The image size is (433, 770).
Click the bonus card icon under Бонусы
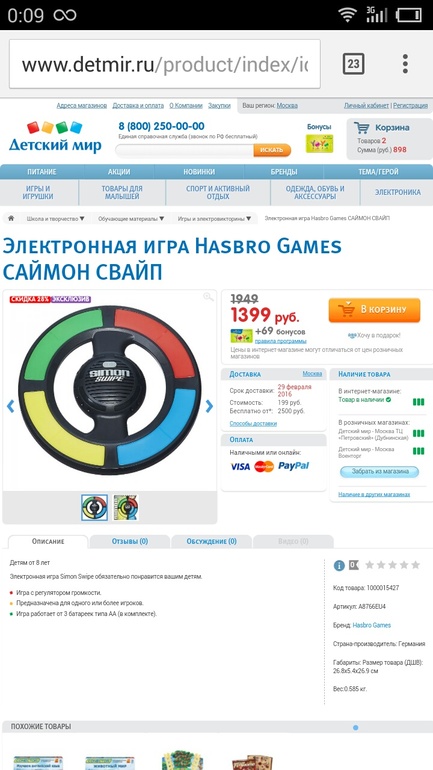(320, 143)
